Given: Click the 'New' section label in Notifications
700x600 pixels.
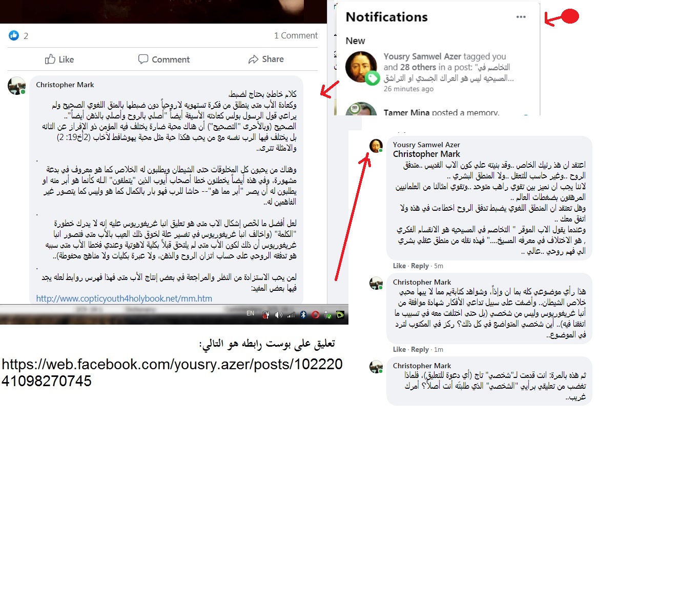Looking at the screenshot, I should pyautogui.click(x=356, y=41).
